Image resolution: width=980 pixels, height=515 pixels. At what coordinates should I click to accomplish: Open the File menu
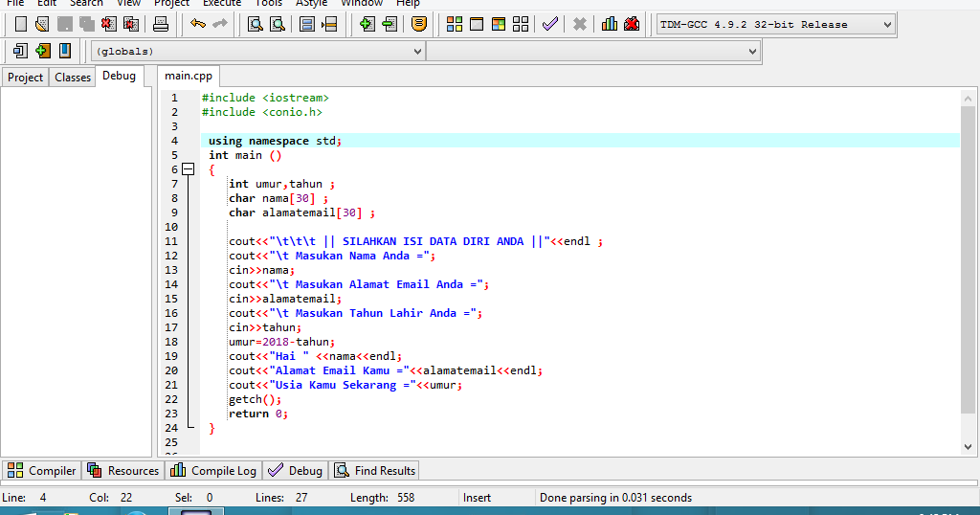15,3
